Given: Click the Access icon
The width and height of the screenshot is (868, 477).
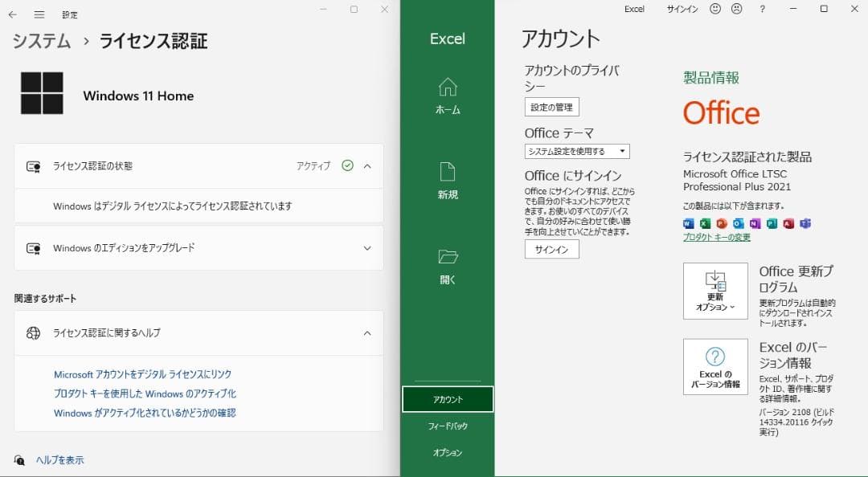Looking at the screenshot, I should click(x=787, y=223).
